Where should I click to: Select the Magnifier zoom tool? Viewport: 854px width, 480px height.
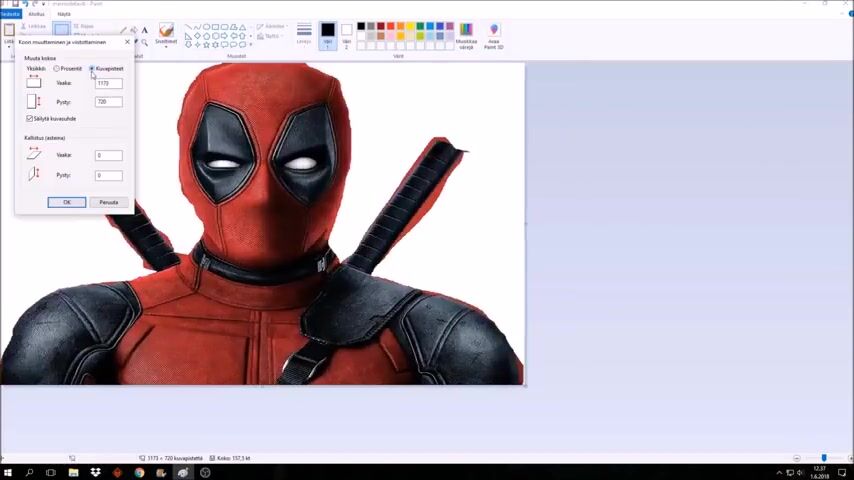pos(144,42)
